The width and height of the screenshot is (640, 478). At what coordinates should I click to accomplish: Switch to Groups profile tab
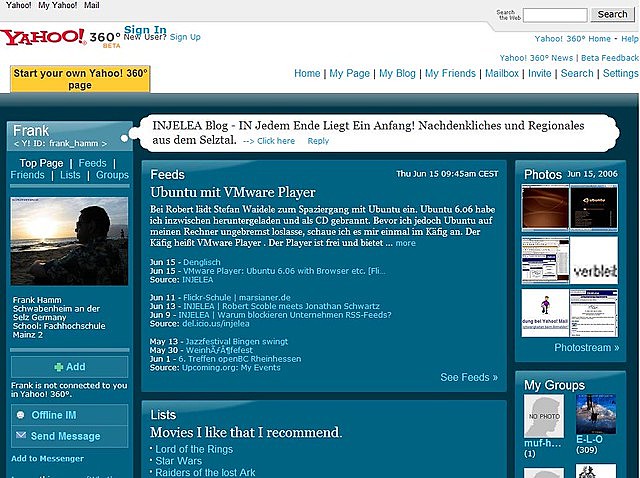point(112,175)
